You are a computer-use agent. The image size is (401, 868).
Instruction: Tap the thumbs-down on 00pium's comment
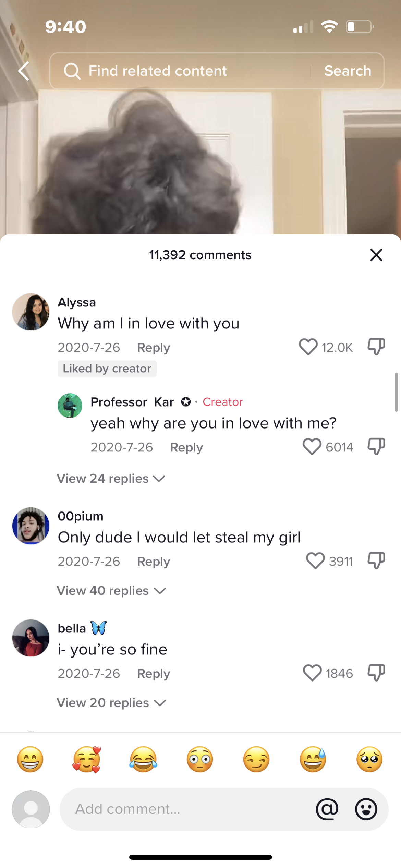(x=376, y=560)
